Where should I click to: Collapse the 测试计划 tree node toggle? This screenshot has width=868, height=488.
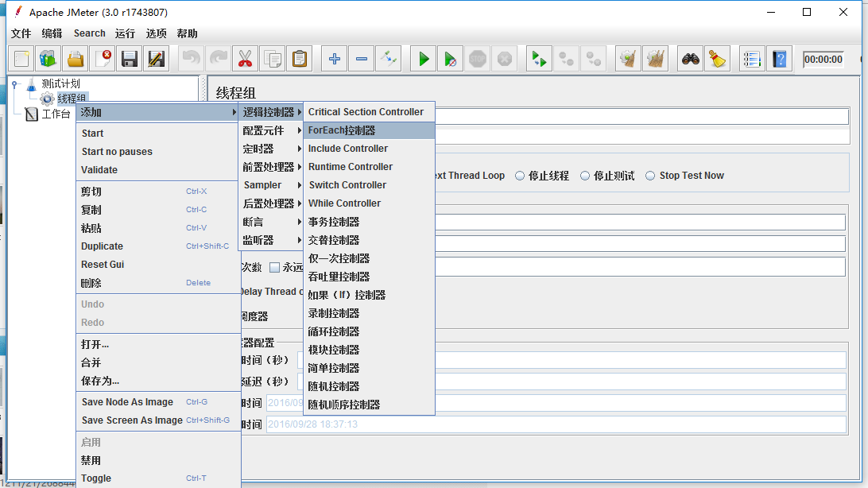pos(15,84)
